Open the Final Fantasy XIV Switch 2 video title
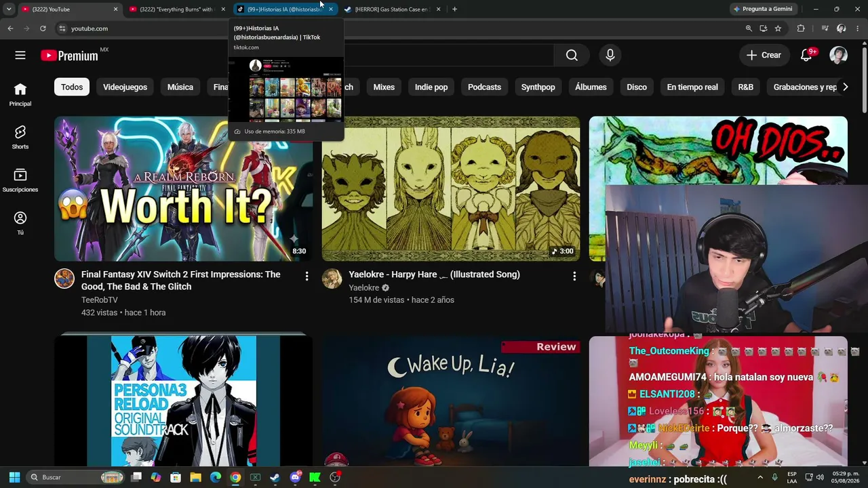Viewport: 868px width, 488px height. (x=181, y=281)
